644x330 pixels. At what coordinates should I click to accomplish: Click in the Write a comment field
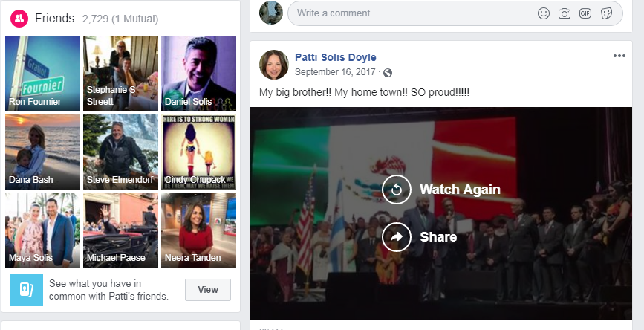pos(455,13)
